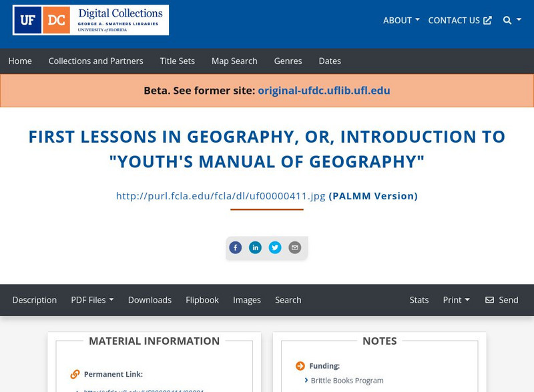
Task: Open the ABOUT dropdown menu
Action: (400, 21)
